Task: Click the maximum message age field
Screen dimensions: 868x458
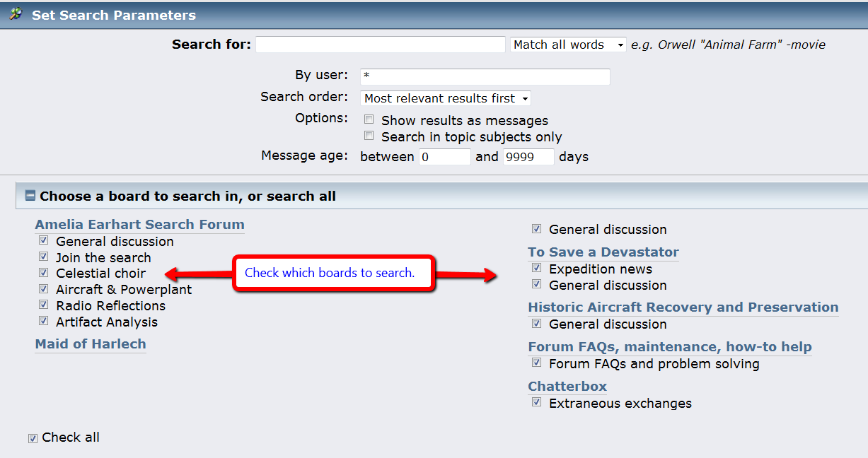Action: point(528,157)
